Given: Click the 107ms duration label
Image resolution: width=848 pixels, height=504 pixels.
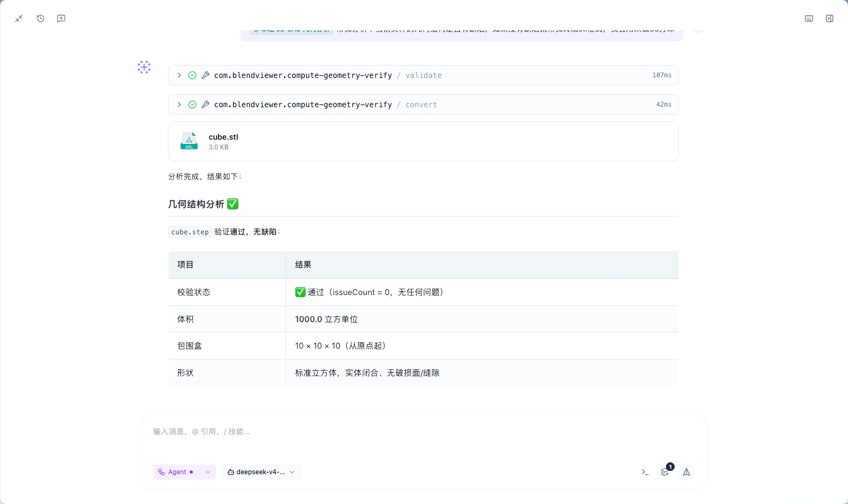Looking at the screenshot, I should point(662,75).
